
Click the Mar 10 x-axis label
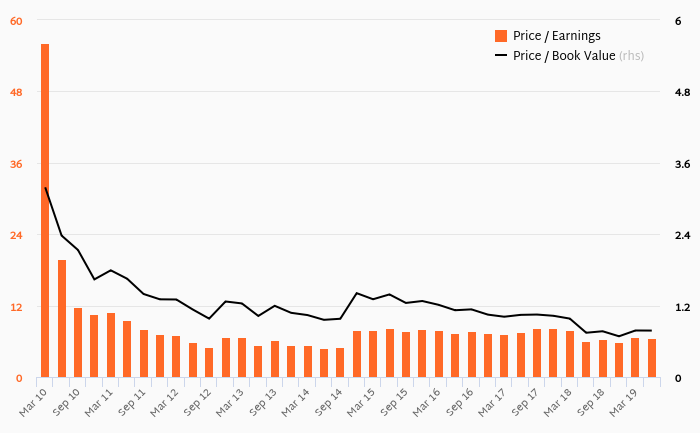pyautogui.click(x=33, y=402)
